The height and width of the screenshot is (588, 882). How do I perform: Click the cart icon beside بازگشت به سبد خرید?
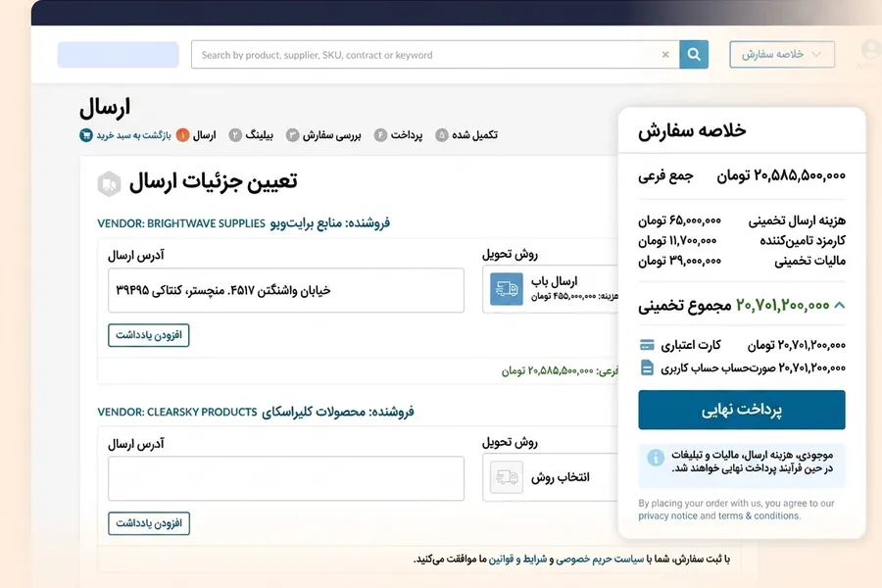coord(86,135)
